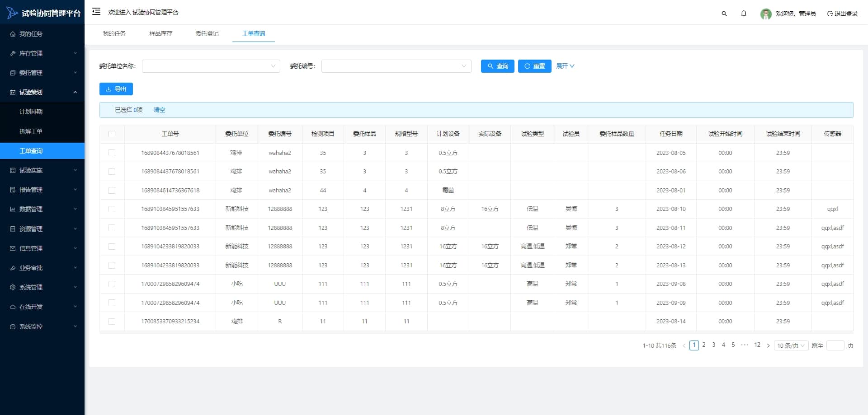Go to page 2

[x=704, y=345]
